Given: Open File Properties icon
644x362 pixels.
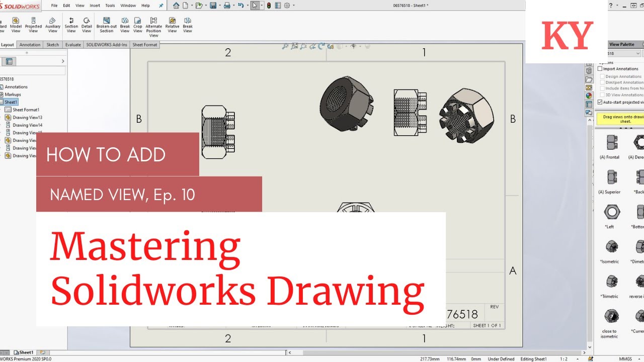Looking at the screenshot, I should coord(278,6).
